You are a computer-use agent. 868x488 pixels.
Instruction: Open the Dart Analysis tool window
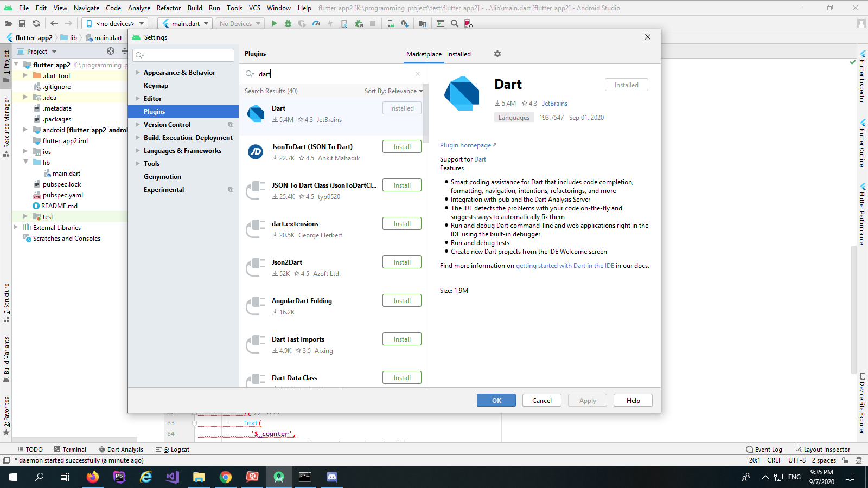pyautogui.click(x=121, y=450)
